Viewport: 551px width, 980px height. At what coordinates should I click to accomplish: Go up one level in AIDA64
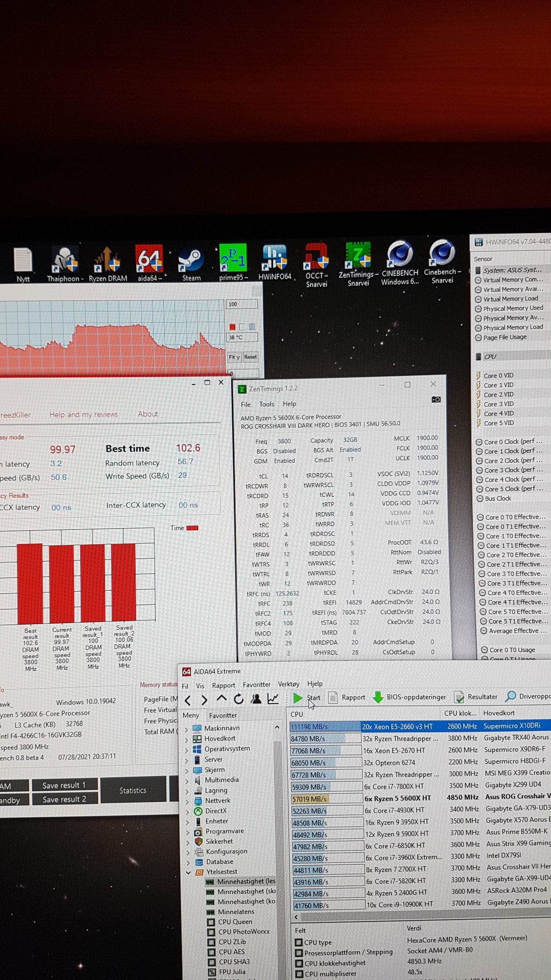[221, 699]
